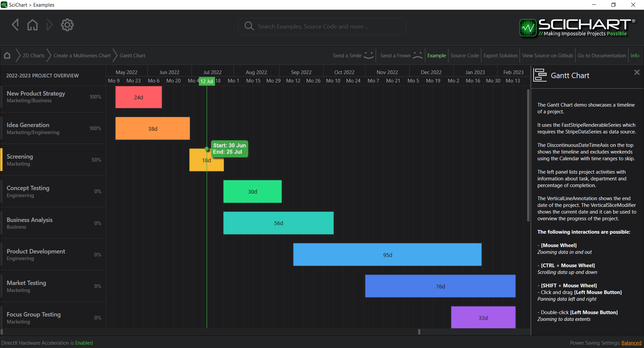The height and width of the screenshot is (348, 644).
Task: Select the breadcrumb home icon
Action: pos(7,55)
